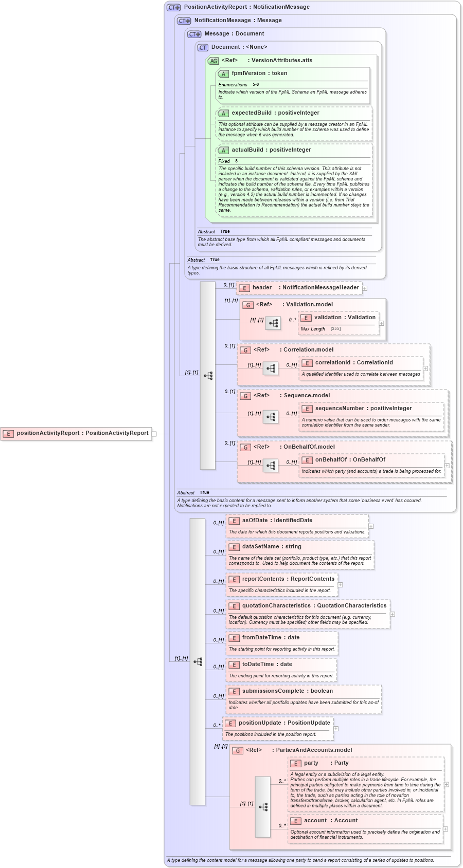The width and height of the screenshot is (463, 868).
Task: Click the 'account : Account' element label
Action: coord(331,821)
